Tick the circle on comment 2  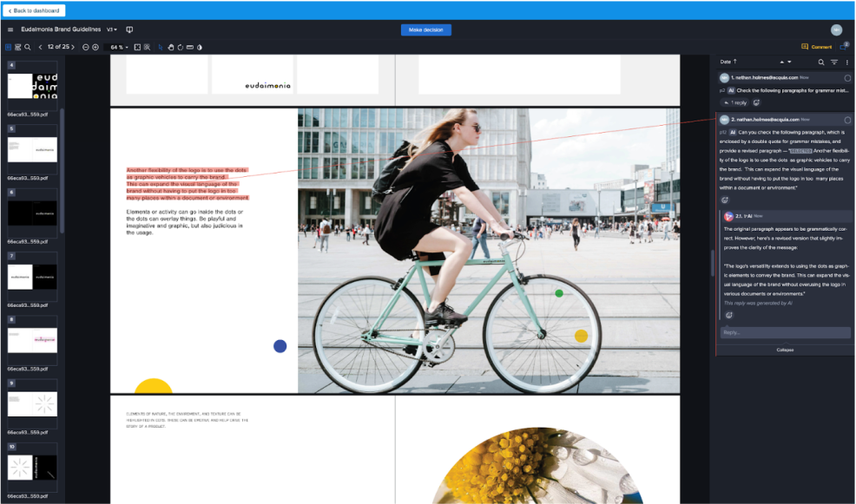click(x=847, y=119)
